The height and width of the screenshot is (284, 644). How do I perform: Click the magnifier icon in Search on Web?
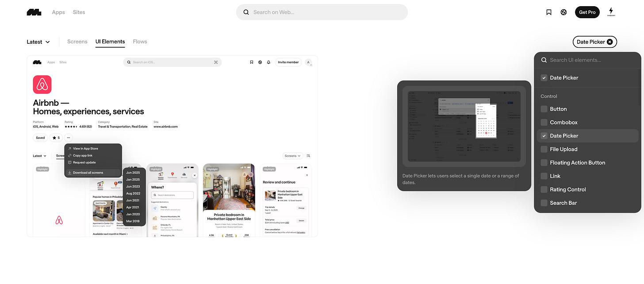click(x=246, y=12)
